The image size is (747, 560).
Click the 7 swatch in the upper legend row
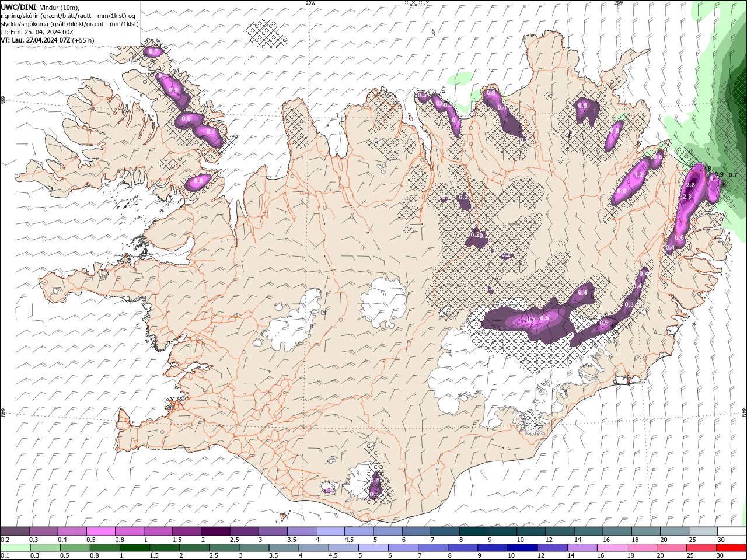tap(445, 531)
